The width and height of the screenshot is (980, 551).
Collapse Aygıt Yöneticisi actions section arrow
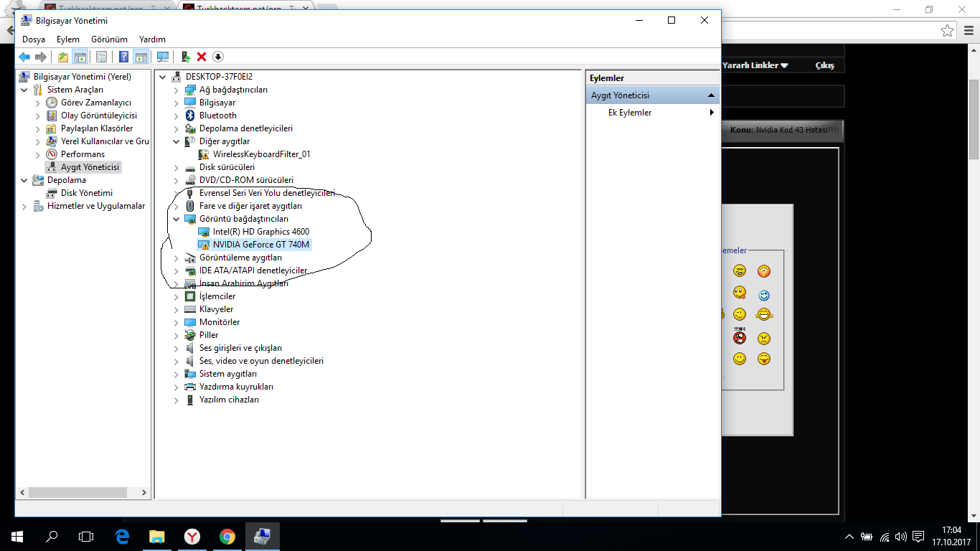pyautogui.click(x=711, y=95)
